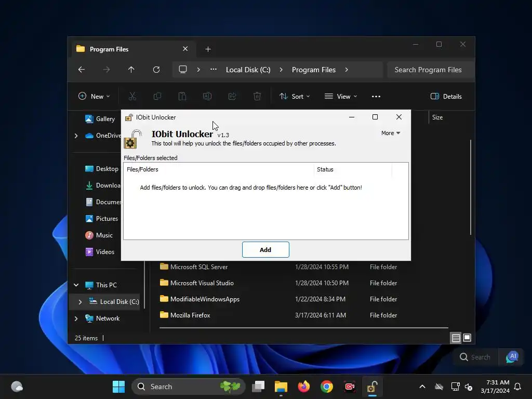This screenshot has height=399, width=532.
Task: Toggle the Details pane
Action: click(446, 96)
